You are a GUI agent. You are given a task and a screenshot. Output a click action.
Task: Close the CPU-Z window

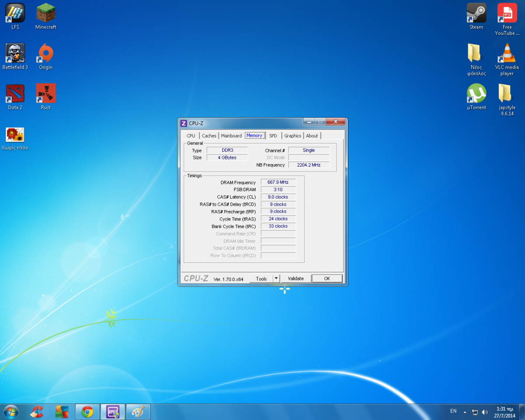pos(336,122)
